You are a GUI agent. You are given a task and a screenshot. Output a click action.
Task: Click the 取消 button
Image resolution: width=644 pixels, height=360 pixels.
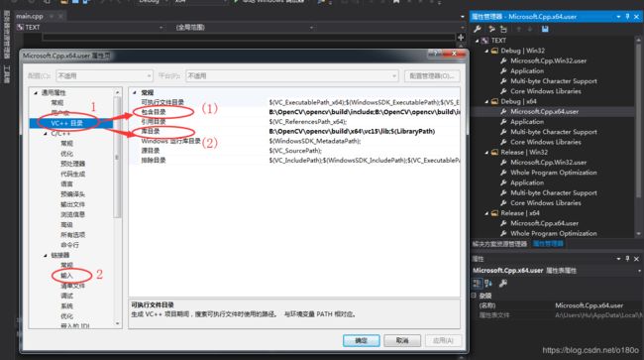click(x=402, y=341)
